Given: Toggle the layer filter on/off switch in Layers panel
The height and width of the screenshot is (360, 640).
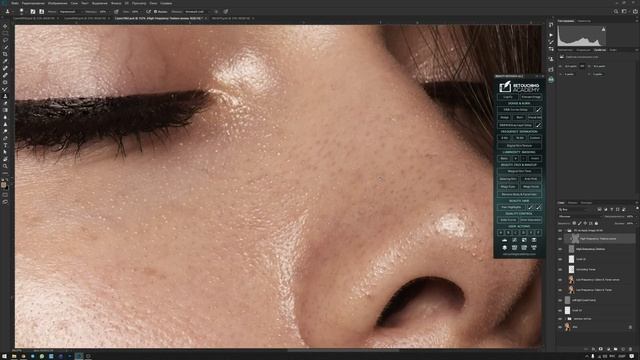Looking at the screenshot, I should [638, 208].
